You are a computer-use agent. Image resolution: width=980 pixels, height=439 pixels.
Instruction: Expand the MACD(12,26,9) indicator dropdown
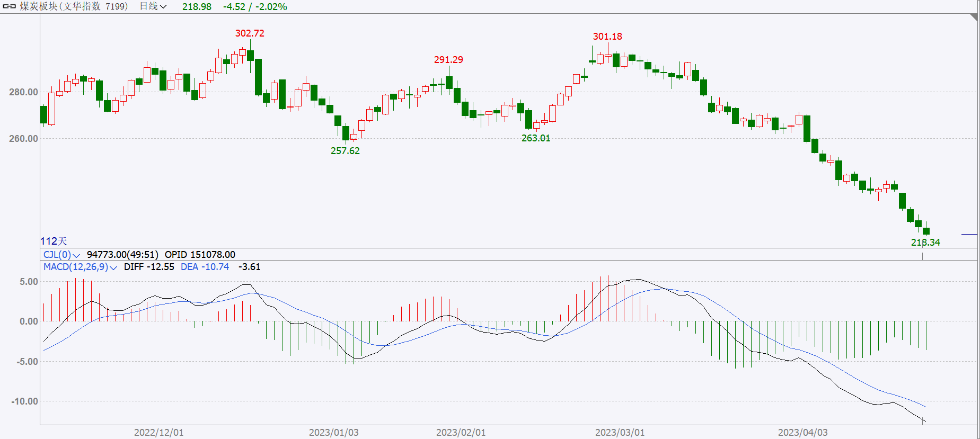[x=80, y=267]
